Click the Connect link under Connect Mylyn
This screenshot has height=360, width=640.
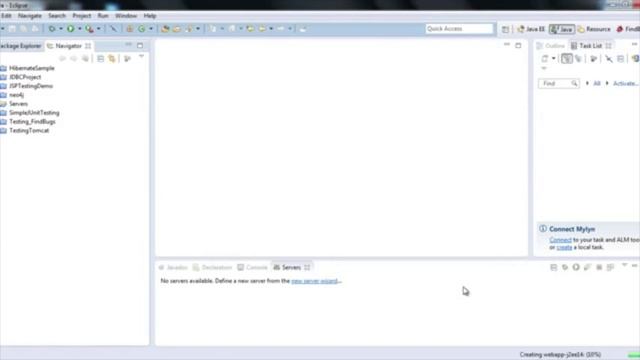(x=560, y=240)
